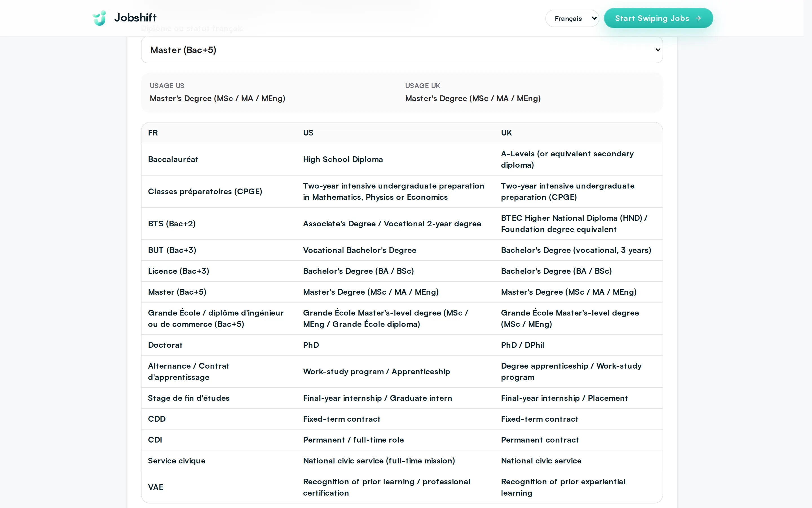Click the Jobshift brand name
Viewport: 812px width, 508px height.
[x=135, y=18]
